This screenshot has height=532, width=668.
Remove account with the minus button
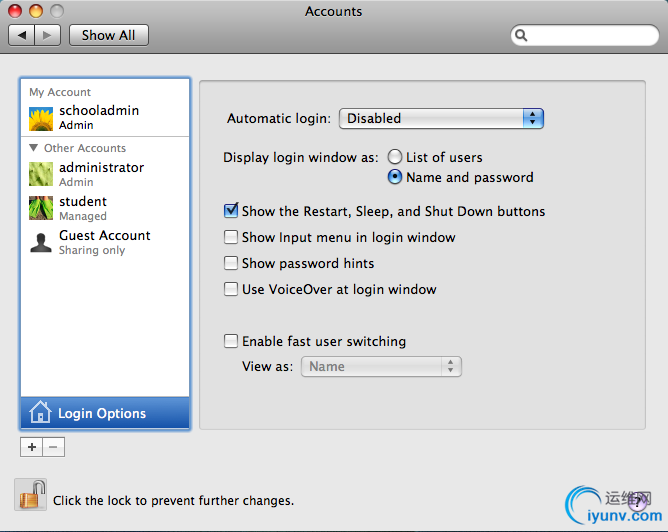[53, 447]
